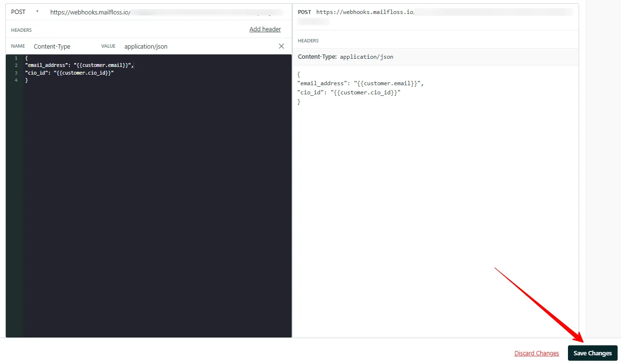Click the HEADERS label in preview panel
This screenshot has height=364, width=621.
click(308, 40)
